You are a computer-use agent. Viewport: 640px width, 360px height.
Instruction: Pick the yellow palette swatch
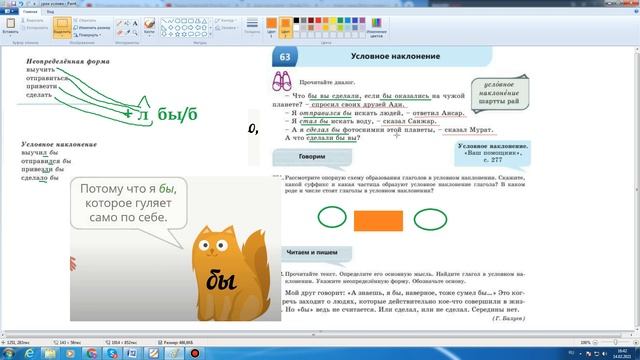[x=333, y=20]
